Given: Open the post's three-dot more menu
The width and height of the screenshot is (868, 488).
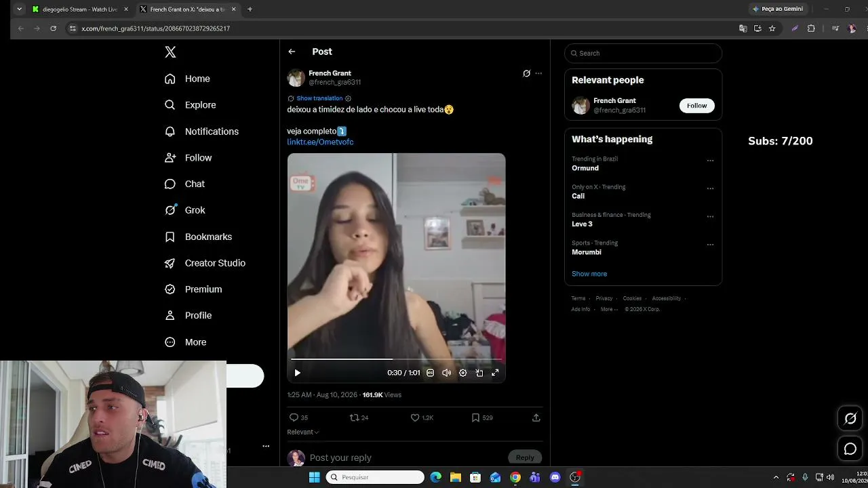Looking at the screenshot, I should coord(538,73).
